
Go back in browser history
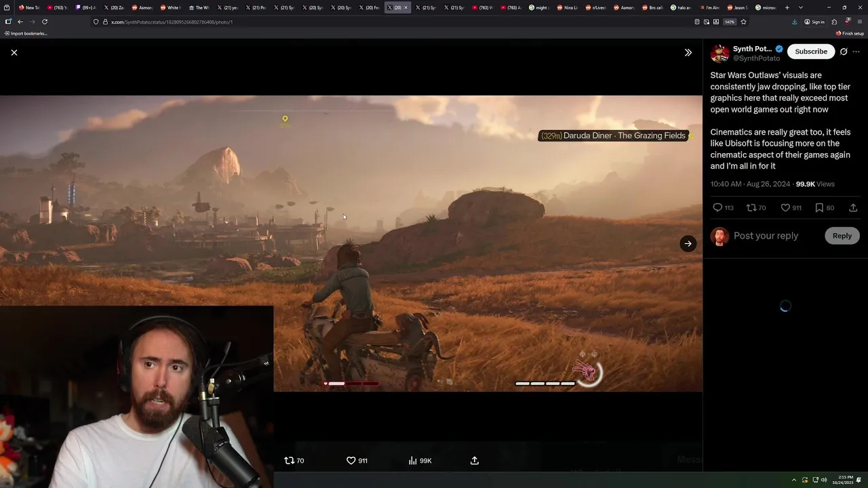pyautogui.click(x=20, y=22)
